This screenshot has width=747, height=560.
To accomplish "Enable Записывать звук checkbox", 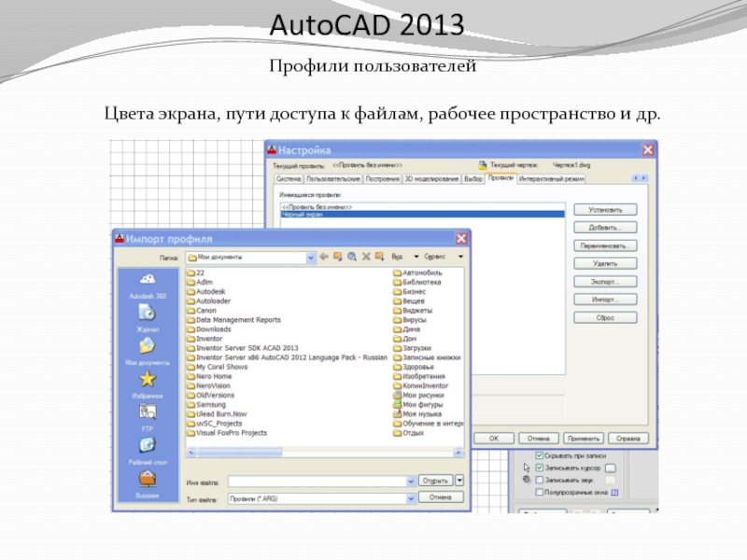I will 540,480.
